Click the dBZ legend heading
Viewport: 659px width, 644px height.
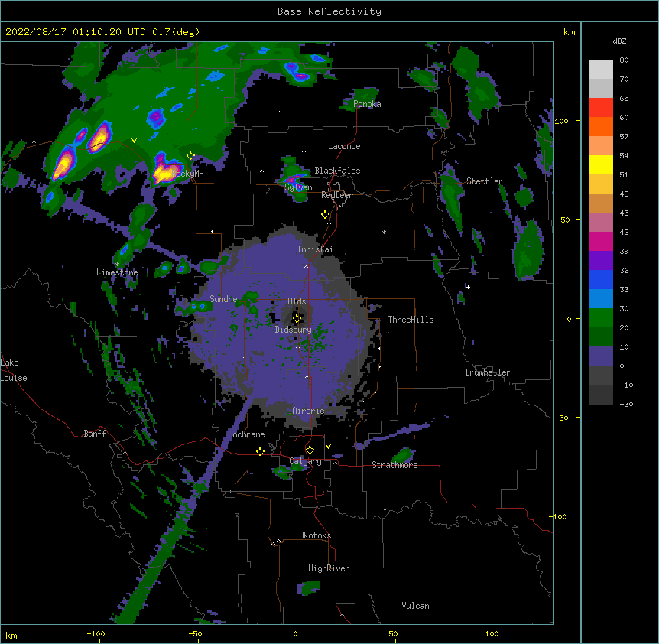[619, 41]
